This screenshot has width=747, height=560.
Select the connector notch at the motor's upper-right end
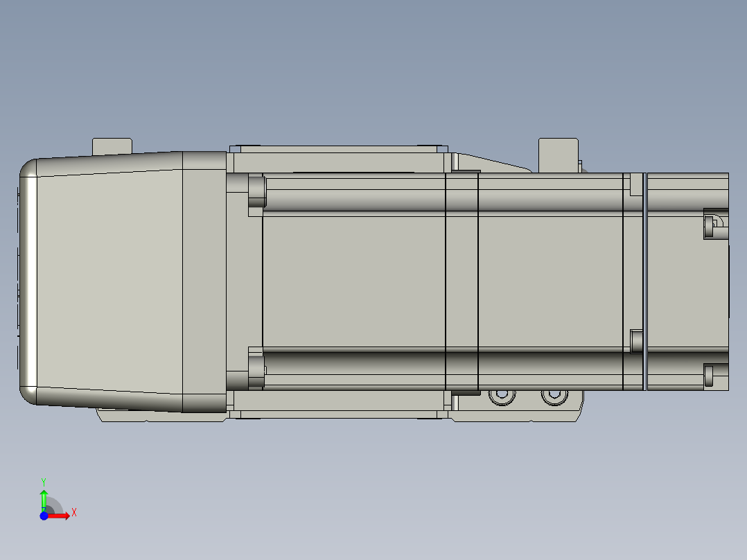pyautogui.click(x=716, y=224)
